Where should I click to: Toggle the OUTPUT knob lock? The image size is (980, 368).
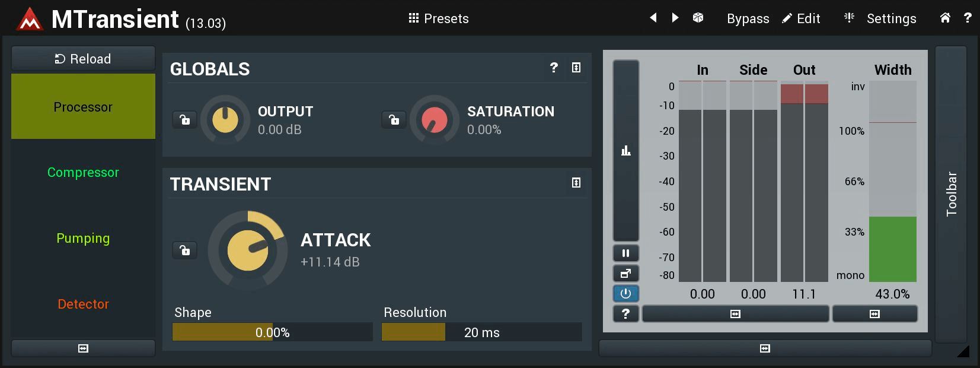pos(185,120)
